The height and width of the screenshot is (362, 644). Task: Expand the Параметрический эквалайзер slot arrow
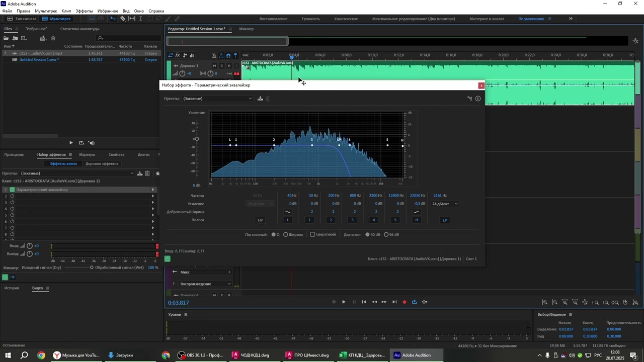pyautogui.click(x=153, y=190)
